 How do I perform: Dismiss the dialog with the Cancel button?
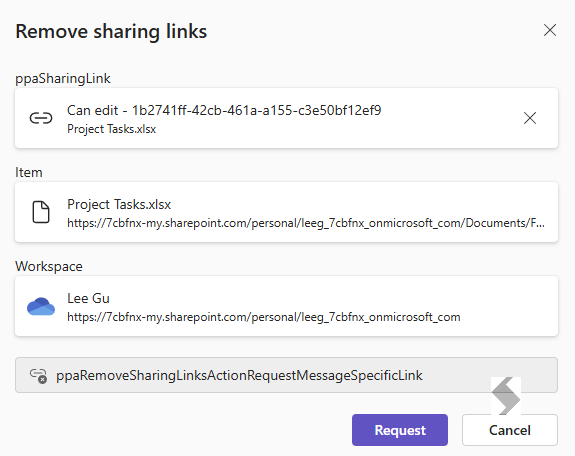510,430
